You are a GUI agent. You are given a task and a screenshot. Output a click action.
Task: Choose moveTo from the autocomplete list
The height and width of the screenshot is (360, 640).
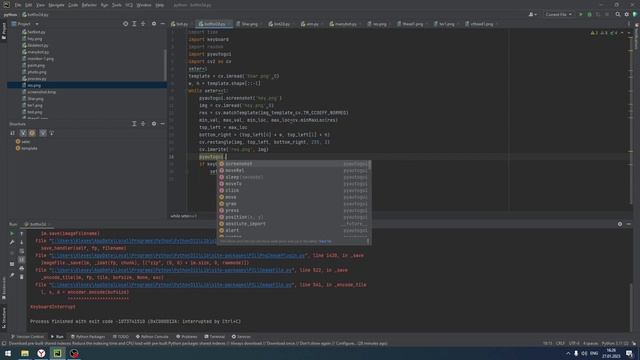coord(294,184)
